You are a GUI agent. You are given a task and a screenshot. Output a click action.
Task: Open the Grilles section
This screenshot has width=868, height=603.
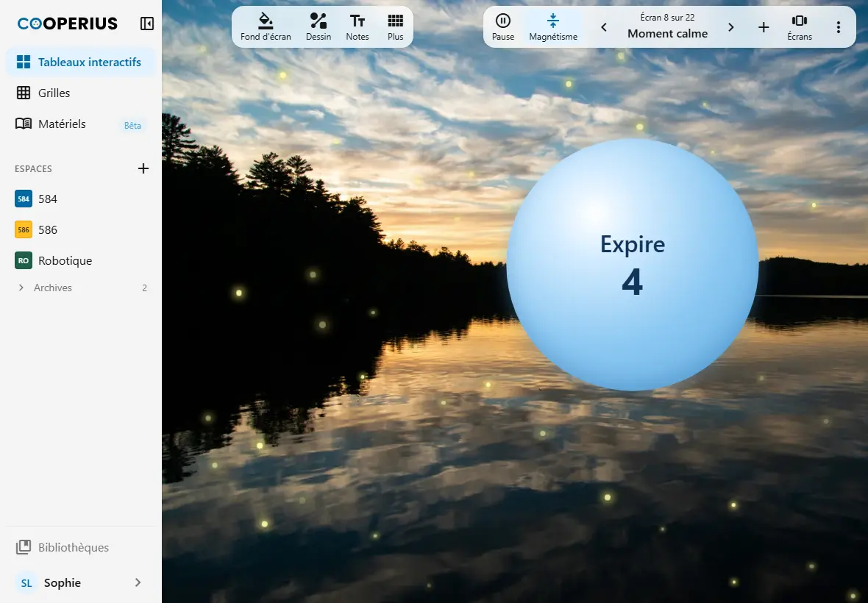click(81, 93)
